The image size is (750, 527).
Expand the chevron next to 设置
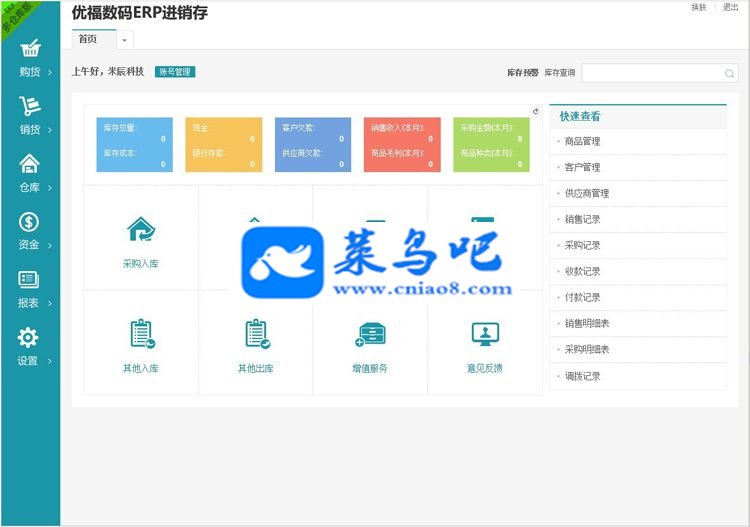(x=49, y=361)
